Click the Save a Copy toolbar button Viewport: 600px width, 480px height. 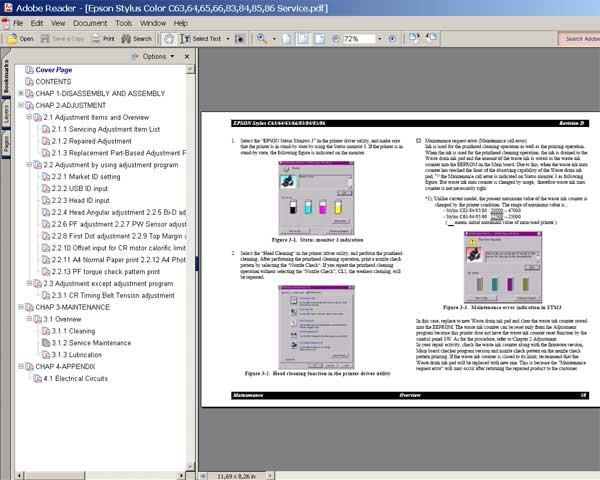(x=62, y=39)
